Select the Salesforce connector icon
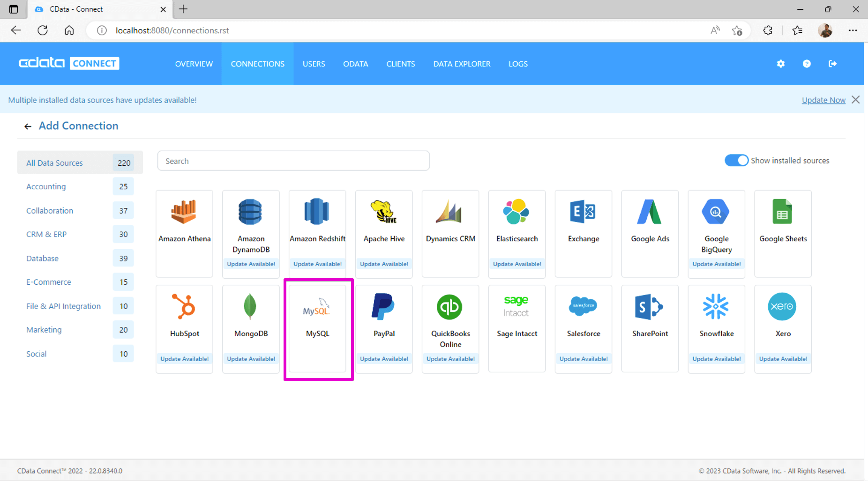The height and width of the screenshot is (481, 868). tap(583, 306)
